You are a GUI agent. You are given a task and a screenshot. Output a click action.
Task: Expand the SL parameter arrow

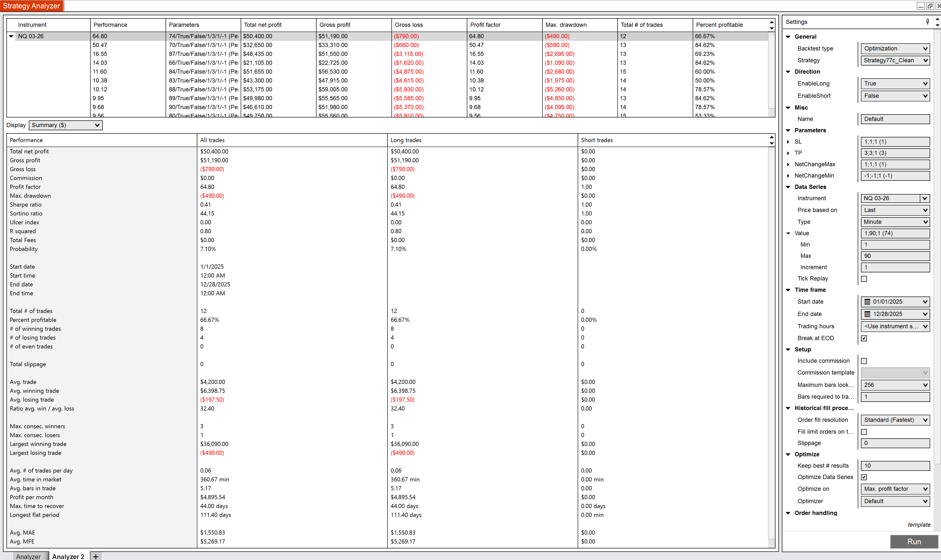[x=788, y=142]
